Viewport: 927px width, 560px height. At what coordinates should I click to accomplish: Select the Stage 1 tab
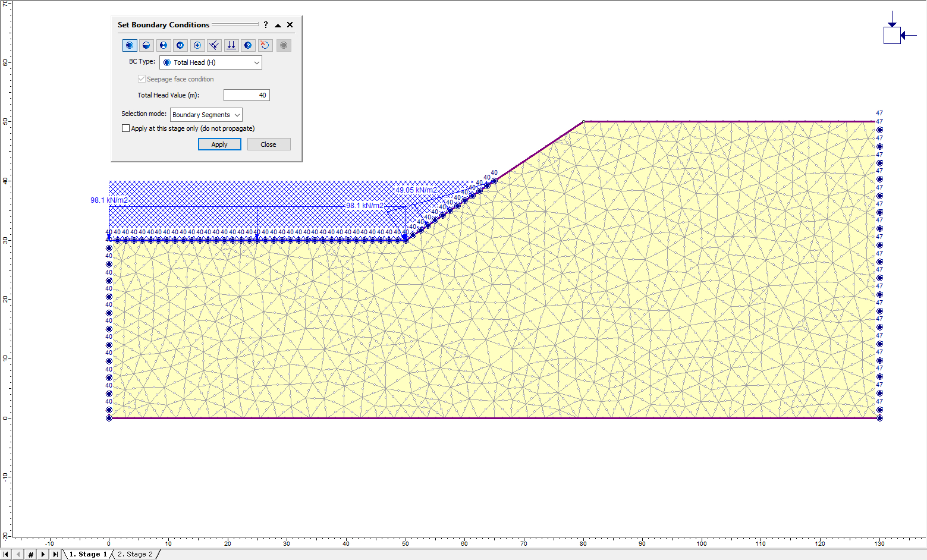[x=88, y=554]
